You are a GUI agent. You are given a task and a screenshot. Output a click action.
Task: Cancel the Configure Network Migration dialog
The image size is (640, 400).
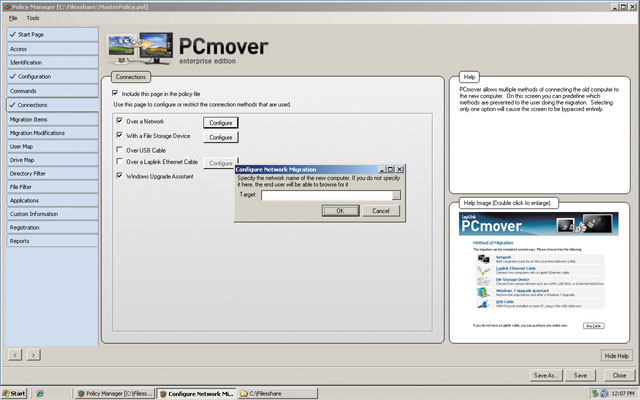[381, 211]
